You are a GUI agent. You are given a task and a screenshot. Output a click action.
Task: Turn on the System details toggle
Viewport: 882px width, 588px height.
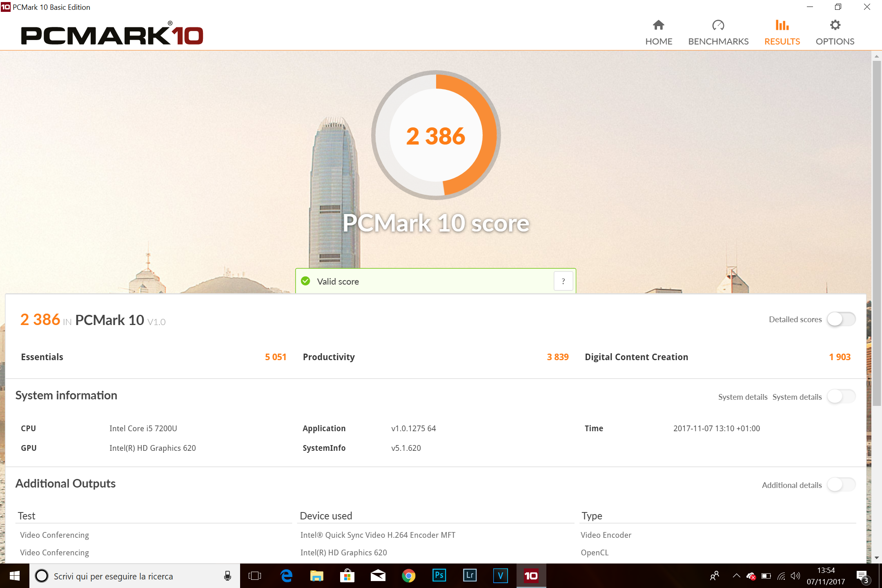(x=841, y=396)
